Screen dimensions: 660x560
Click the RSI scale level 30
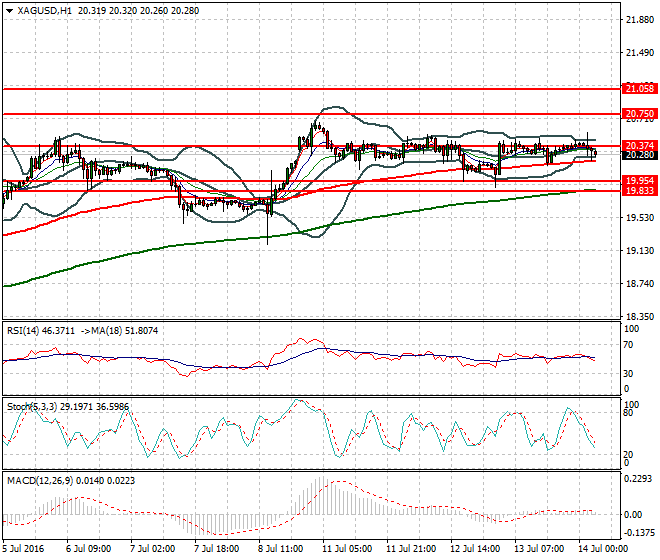tap(628, 373)
